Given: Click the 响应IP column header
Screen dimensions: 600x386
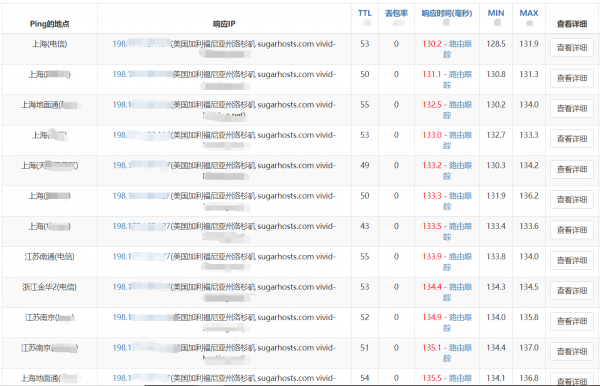Looking at the screenshot, I should (224, 24).
